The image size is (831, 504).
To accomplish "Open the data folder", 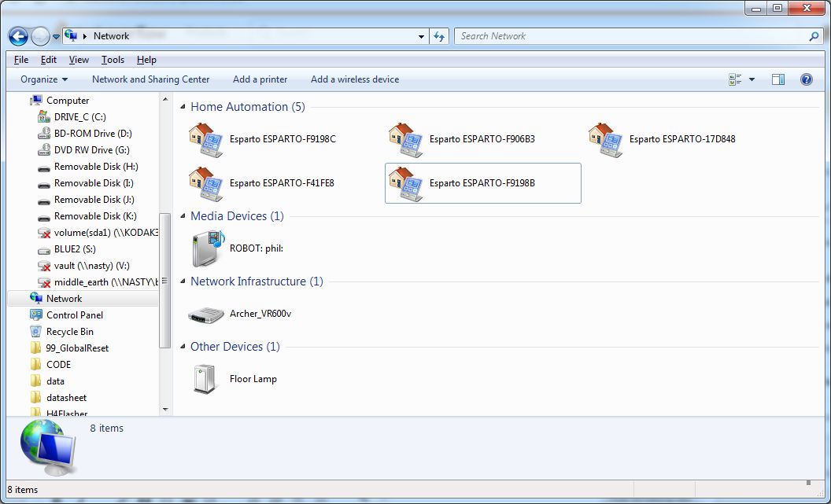I will 55,381.
